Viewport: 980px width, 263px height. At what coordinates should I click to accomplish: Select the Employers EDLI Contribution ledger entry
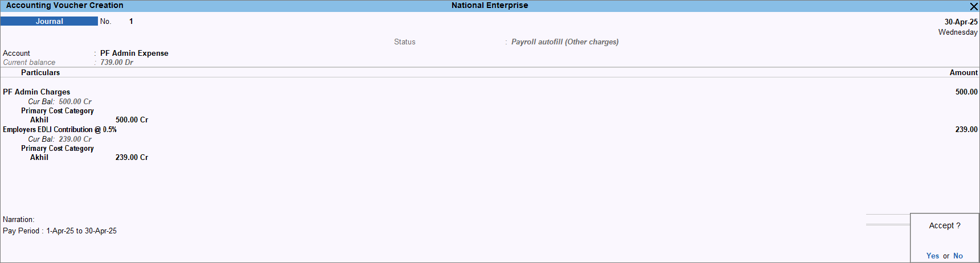(60, 129)
